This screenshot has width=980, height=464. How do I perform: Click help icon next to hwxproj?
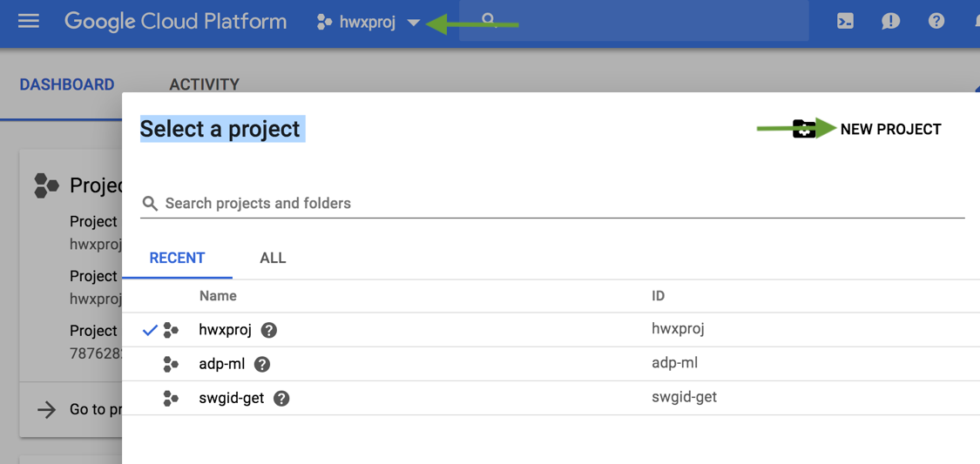pos(269,330)
